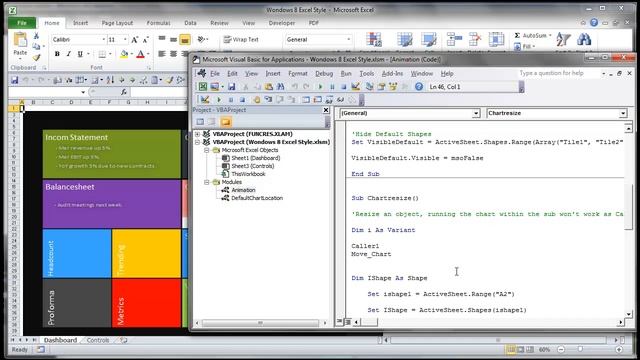Toggle highlighted Bottom Align button
Image resolution: width=640 pixels, height=360 pixels.
pyautogui.click(x=185, y=40)
